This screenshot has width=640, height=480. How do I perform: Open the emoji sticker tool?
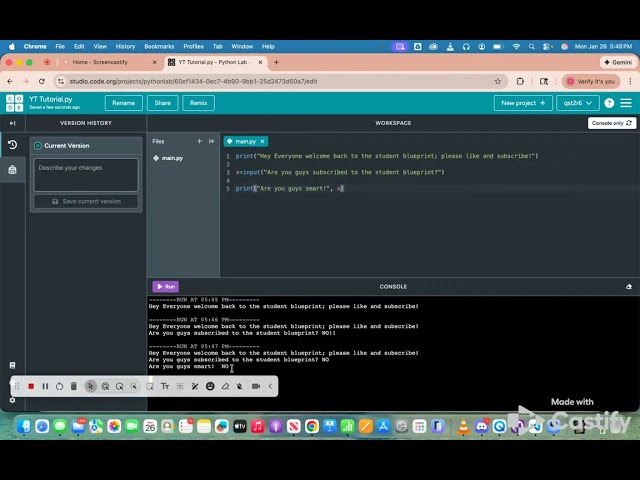[210, 386]
